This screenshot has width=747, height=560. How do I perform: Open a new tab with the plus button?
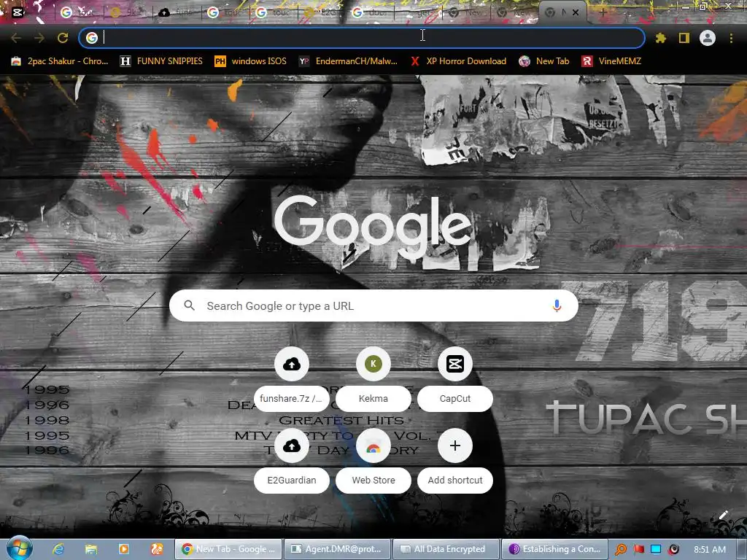602,12
